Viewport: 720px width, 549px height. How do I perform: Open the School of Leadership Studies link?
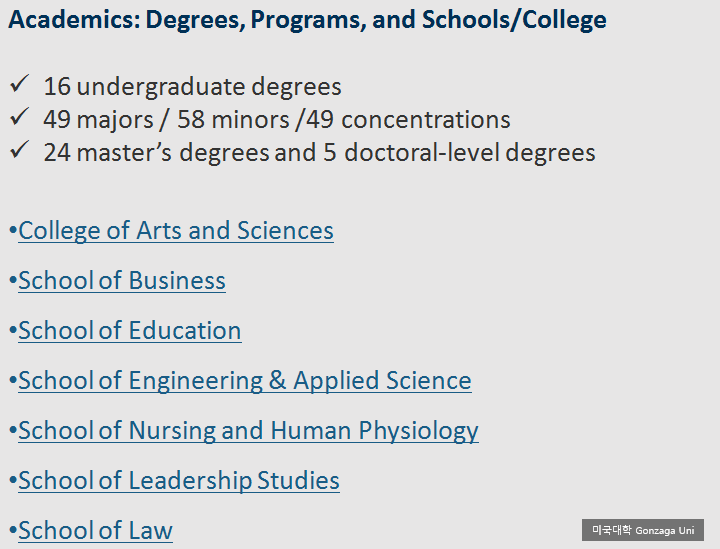pos(179,481)
